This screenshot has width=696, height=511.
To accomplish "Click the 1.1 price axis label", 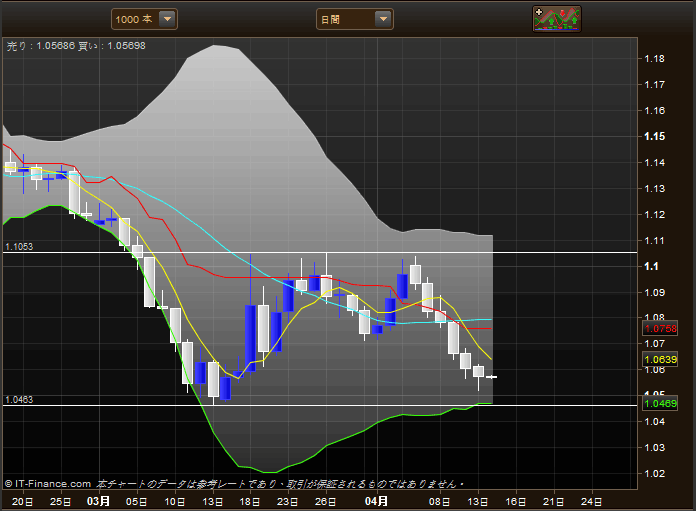I will coord(652,266).
